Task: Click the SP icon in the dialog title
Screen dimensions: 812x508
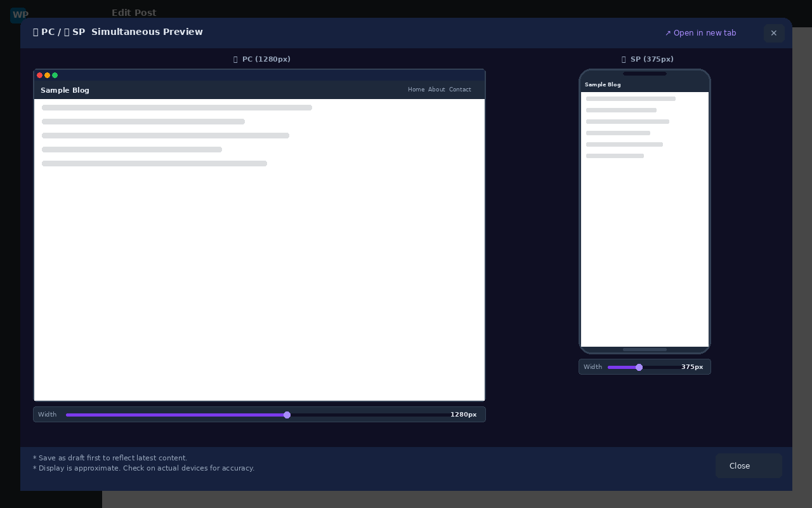Action: point(67,32)
